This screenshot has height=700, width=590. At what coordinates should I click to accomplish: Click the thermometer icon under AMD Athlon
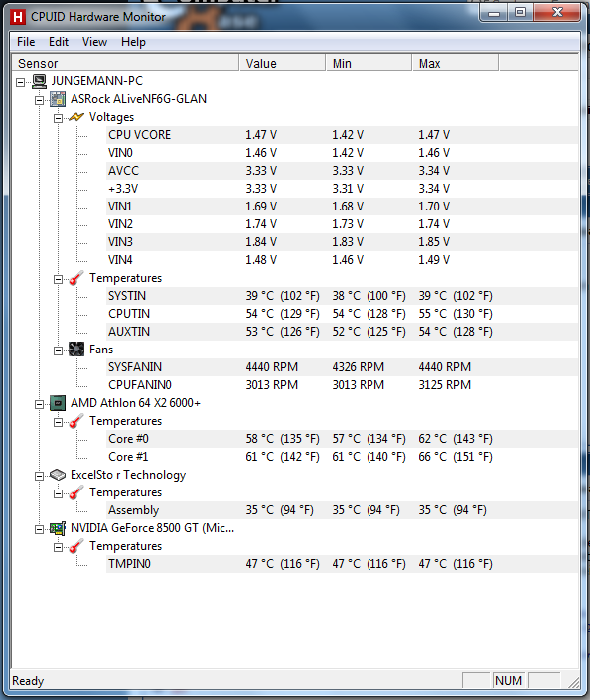pyautogui.click(x=76, y=421)
